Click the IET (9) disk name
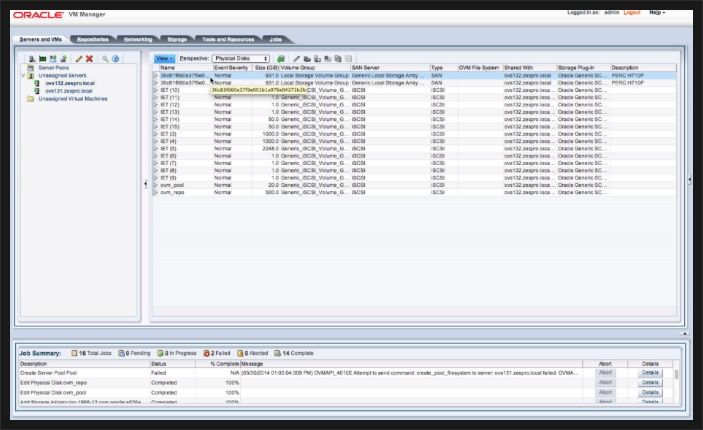Image resolution: width=703 pixels, height=430 pixels. click(168, 178)
